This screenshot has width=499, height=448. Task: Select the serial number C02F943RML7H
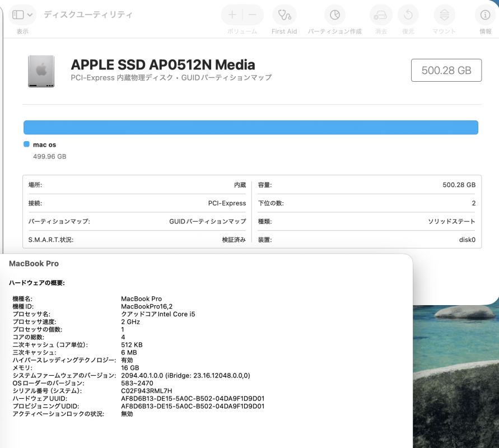146,391
